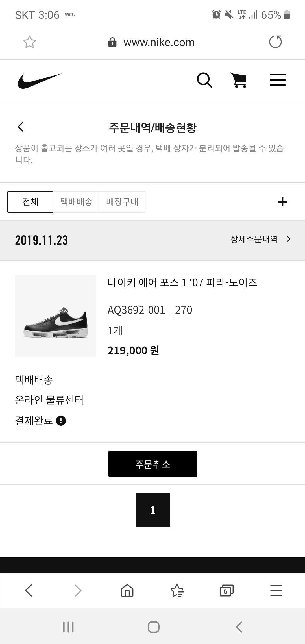Open browser bottom menu icon
305x644 pixels.
[276, 590]
